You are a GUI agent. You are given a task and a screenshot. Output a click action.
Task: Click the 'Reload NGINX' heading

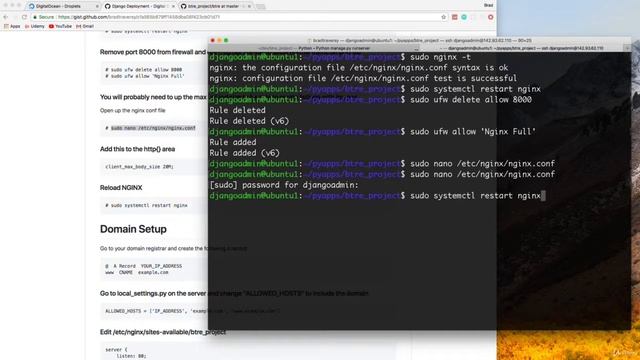(x=121, y=188)
